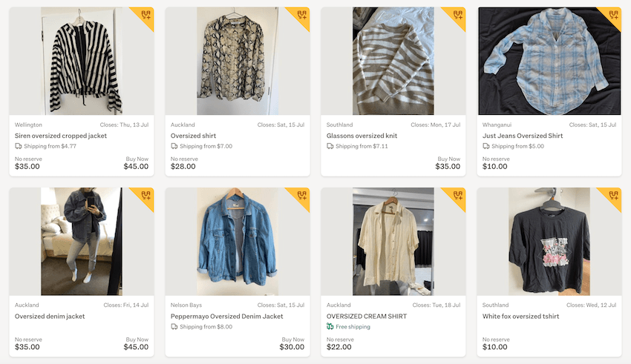Open the striped cropped jacket photo
This screenshot has height=364, width=631.
[82, 61]
